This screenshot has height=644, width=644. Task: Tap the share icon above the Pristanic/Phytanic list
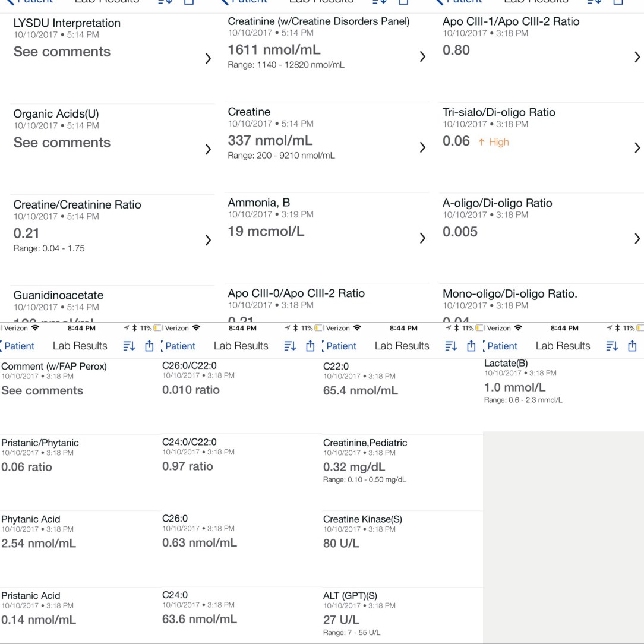149,346
